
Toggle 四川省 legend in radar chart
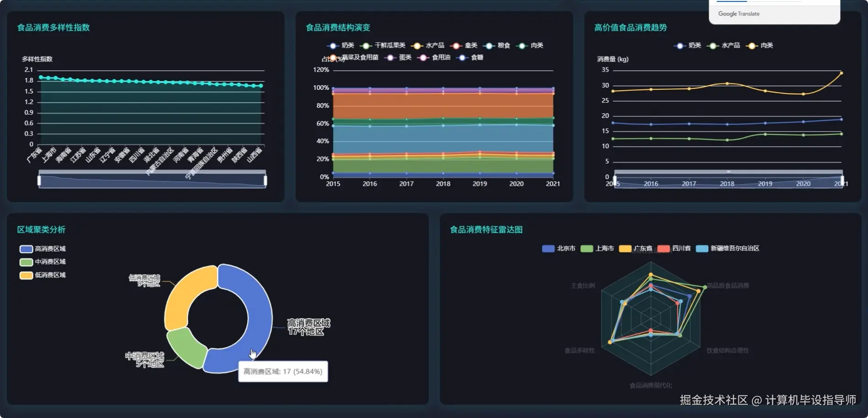(674, 248)
